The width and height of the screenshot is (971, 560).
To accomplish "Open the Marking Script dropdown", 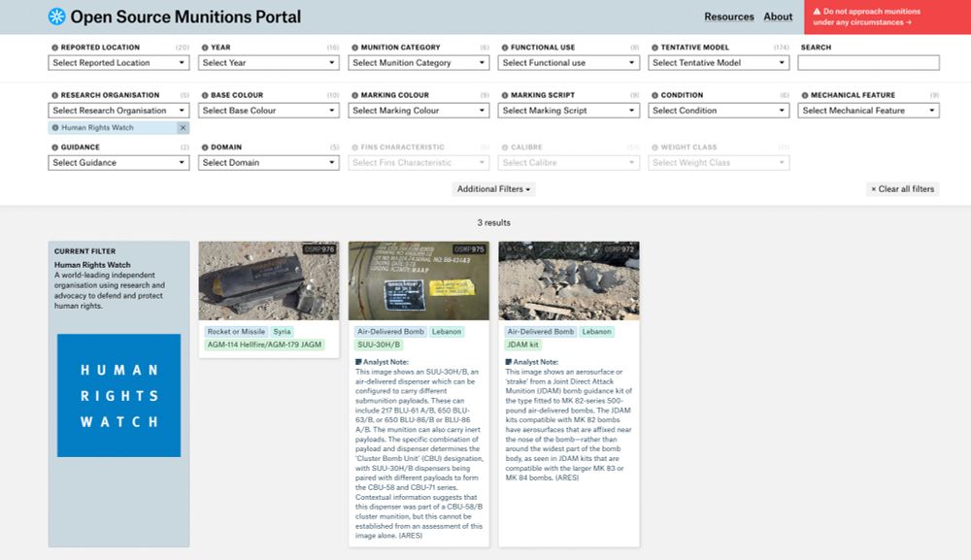I will [568, 110].
